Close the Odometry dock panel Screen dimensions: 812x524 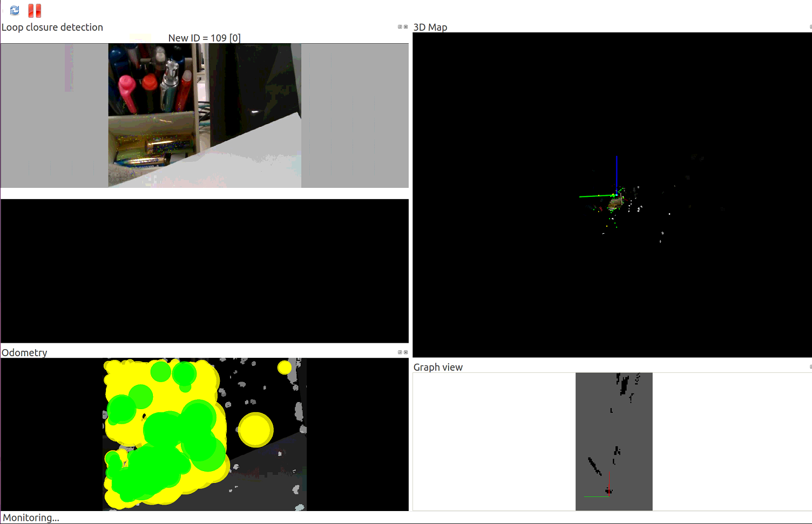pos(405,352)
